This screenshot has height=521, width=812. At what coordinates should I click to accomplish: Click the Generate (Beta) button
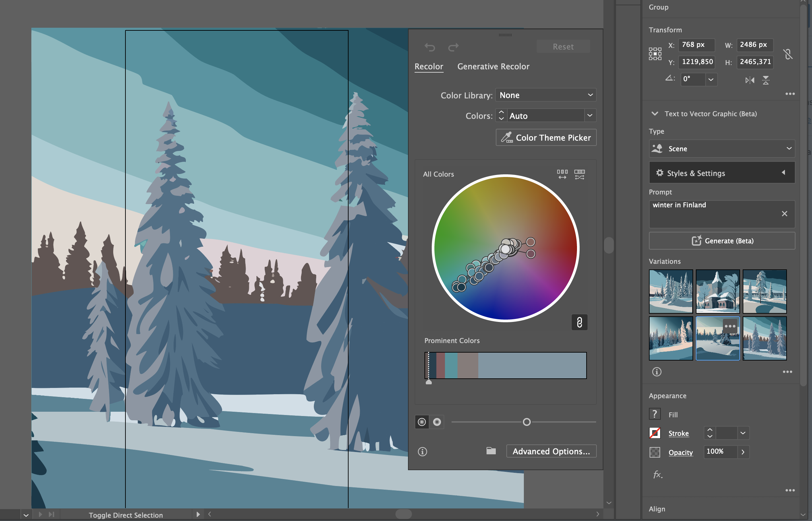tap(722, 241)
